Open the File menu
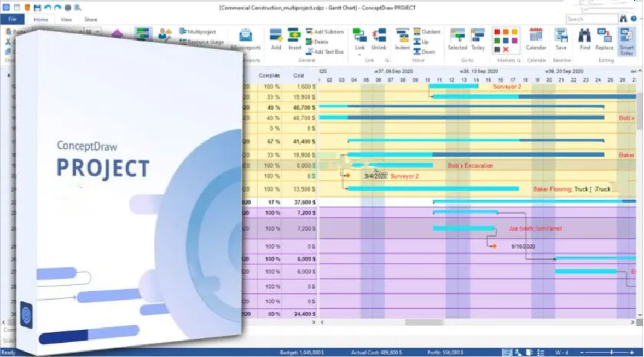The image size is (644, 357). click(13, 19)
